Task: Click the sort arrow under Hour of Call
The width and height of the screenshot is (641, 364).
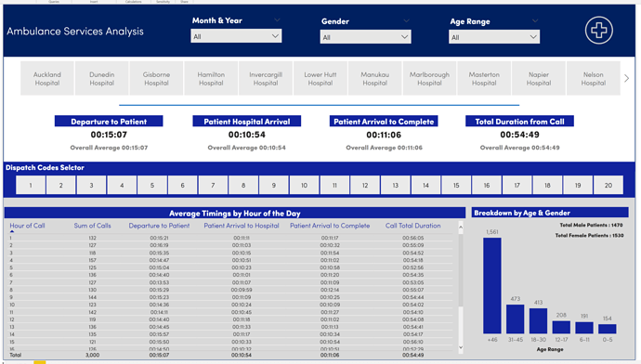Action: [12, 231]
